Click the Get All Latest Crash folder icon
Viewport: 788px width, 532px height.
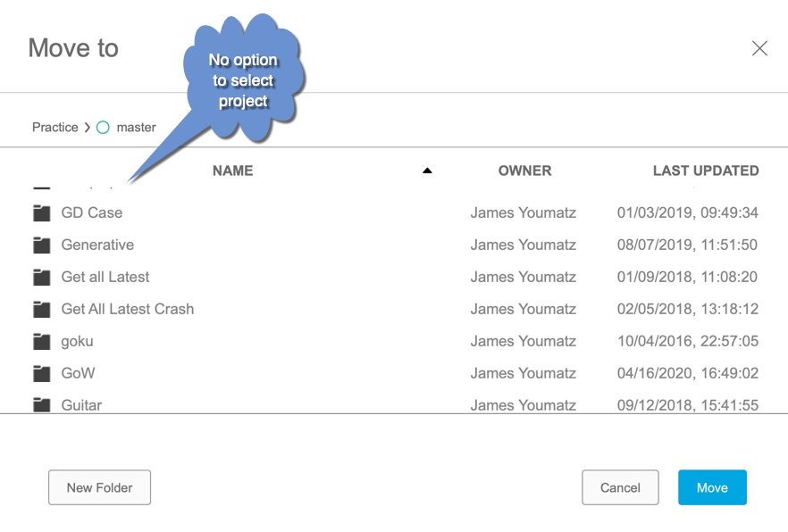(41, 309)
